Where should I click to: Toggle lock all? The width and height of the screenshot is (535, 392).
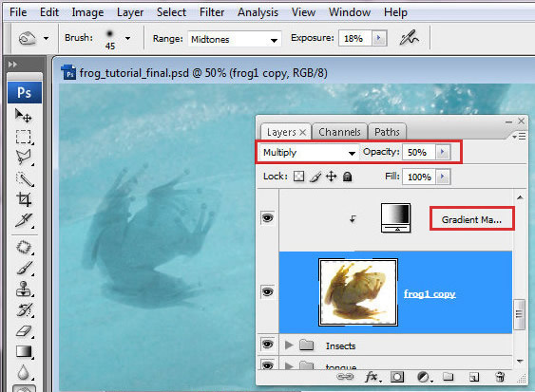point(348,177)
